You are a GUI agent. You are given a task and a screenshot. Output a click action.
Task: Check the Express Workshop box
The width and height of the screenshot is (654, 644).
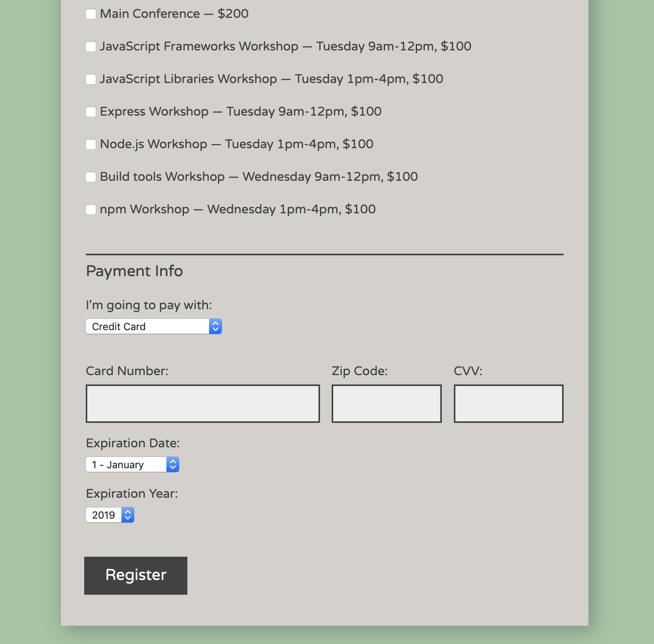[x=90, y=112]
